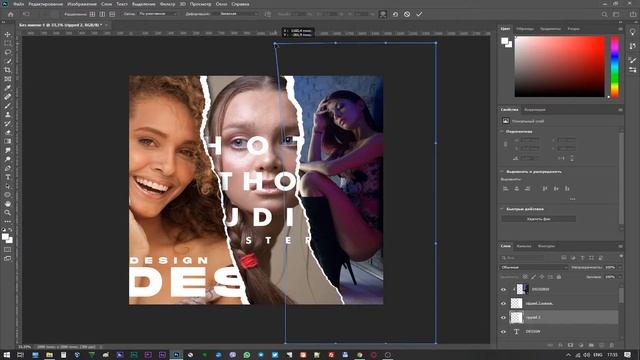Toggle visibility of layer above Слой 2
Viewport: 640px width, 360px height.
[503, 303]
